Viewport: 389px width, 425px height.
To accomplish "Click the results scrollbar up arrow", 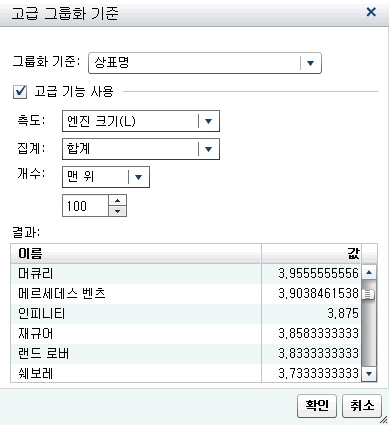I will click(369, 272).
